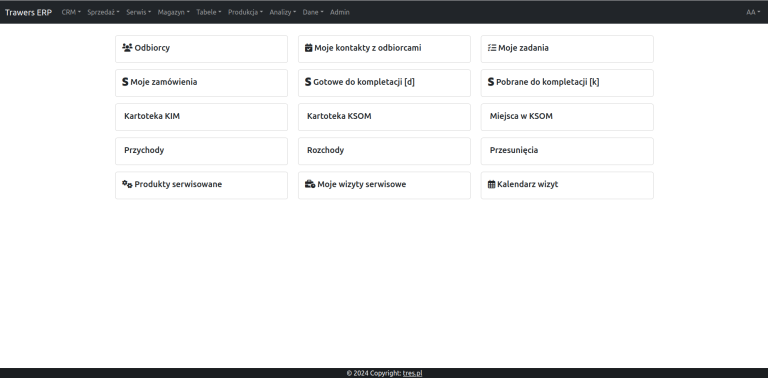The width and height of the screenshot is (768, 378).
Task: Click the gears icon beside Produkty serwisowane
Action: pos(127,184)
